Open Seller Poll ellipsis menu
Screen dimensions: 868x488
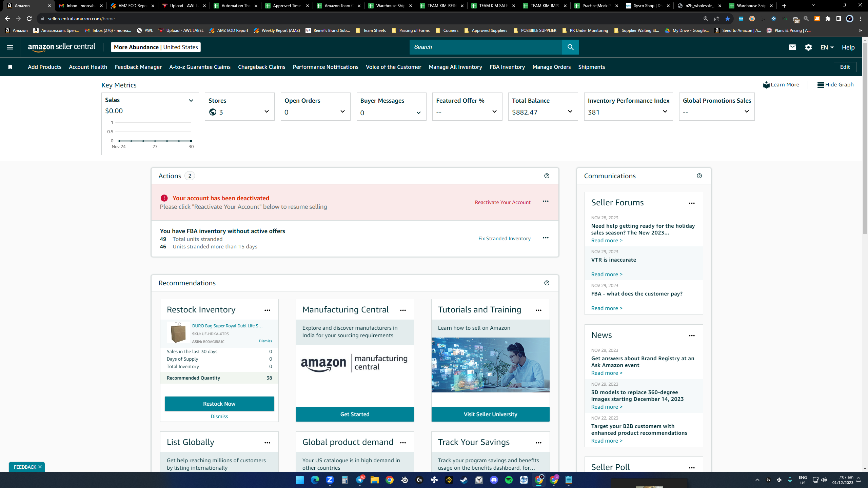[692, 468]
